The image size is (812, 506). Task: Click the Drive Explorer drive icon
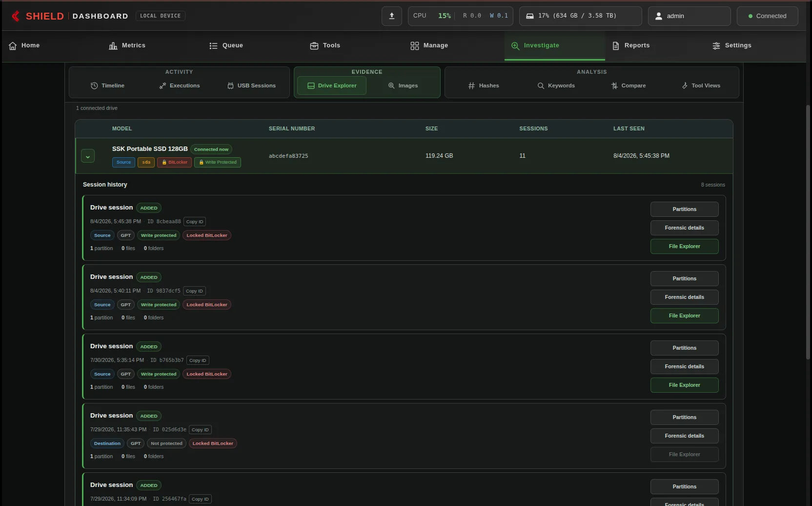coord(311,85)
